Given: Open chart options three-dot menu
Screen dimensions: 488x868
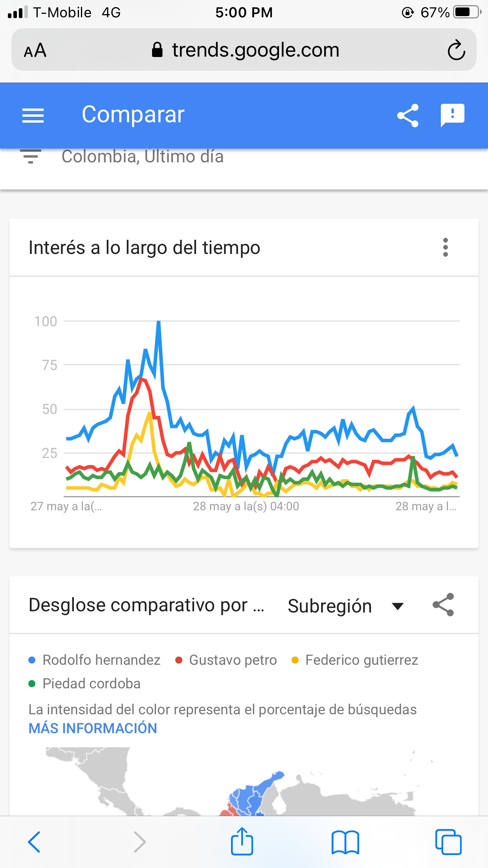Looking at the screenshot, I should point(445,248).
